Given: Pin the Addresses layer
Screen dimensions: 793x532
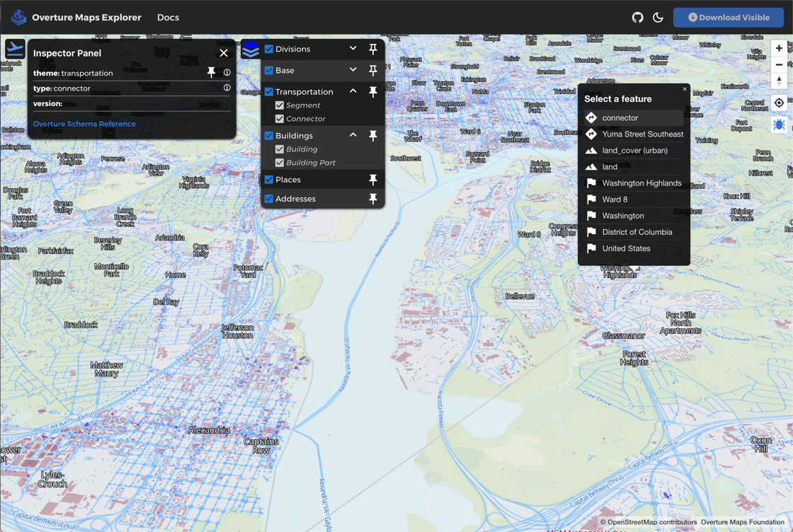Looking at the screenshot, I should [372, 199].
